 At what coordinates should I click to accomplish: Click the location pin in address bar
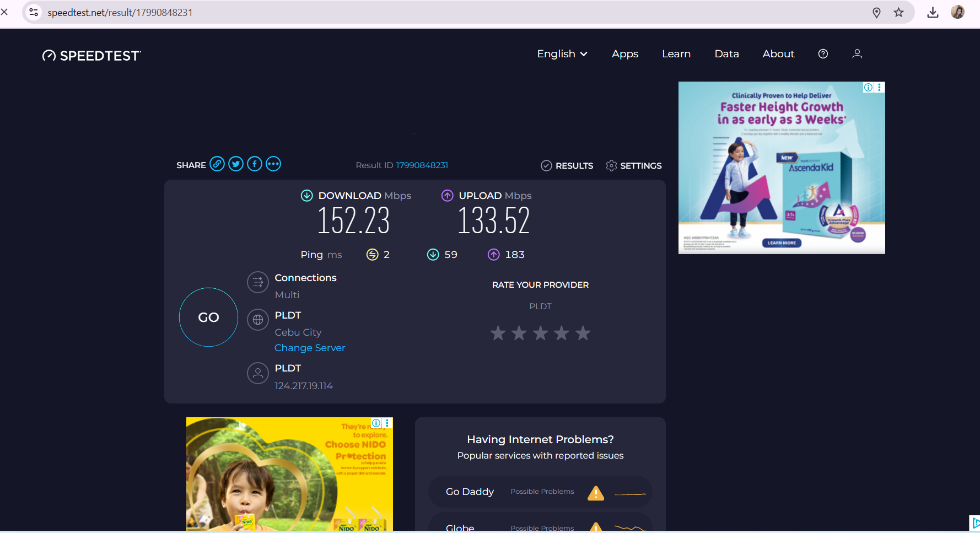(x=876, y=13)
